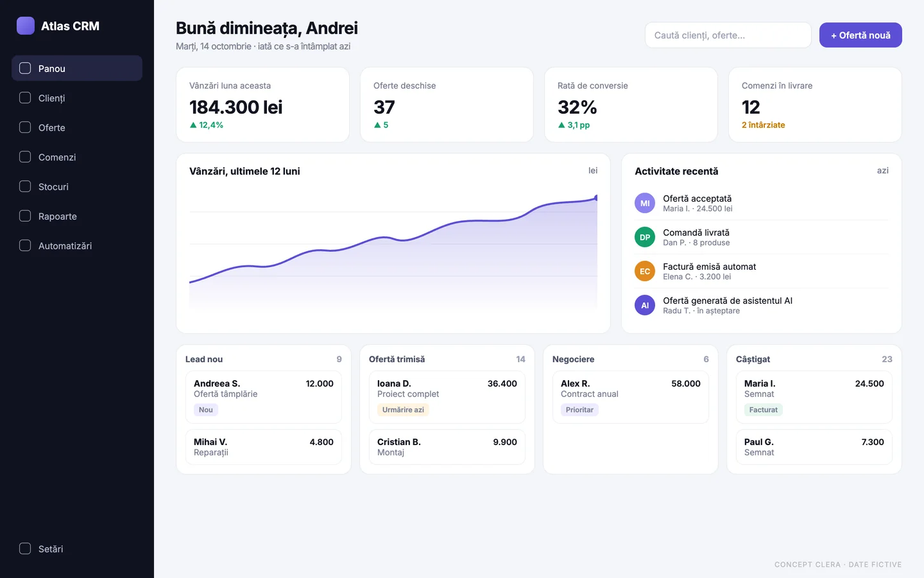Image resolution: width=924 pixels, height=578 pixels.
Task: Click the green DP avatar
Action: (645, 237)
